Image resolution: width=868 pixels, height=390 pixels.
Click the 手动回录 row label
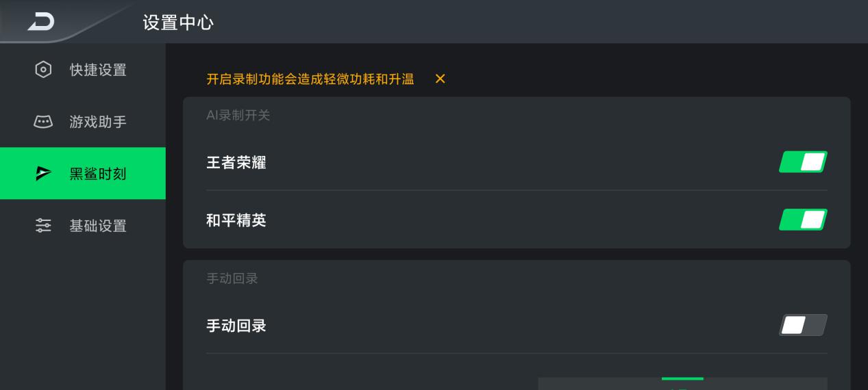click(x=236, y=326)
